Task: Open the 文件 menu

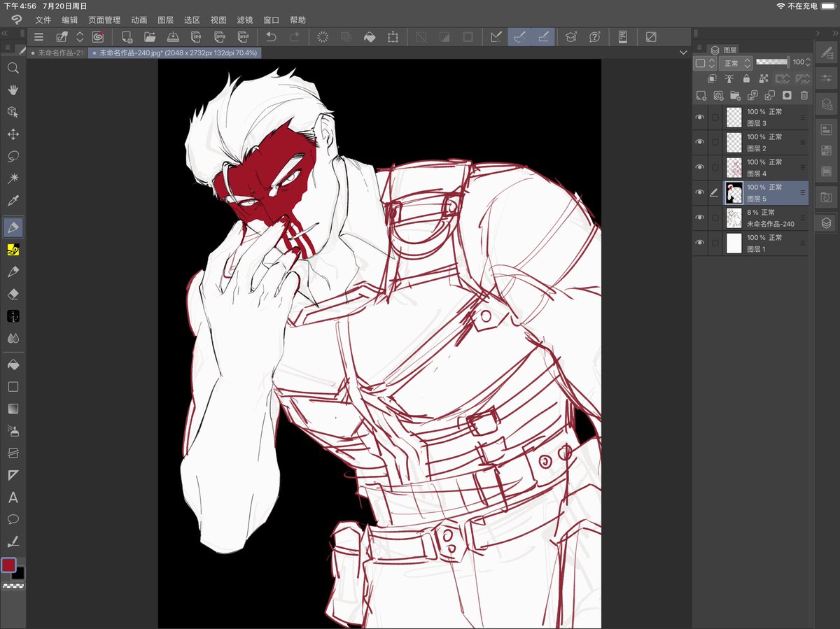Action: coord(43,20)
